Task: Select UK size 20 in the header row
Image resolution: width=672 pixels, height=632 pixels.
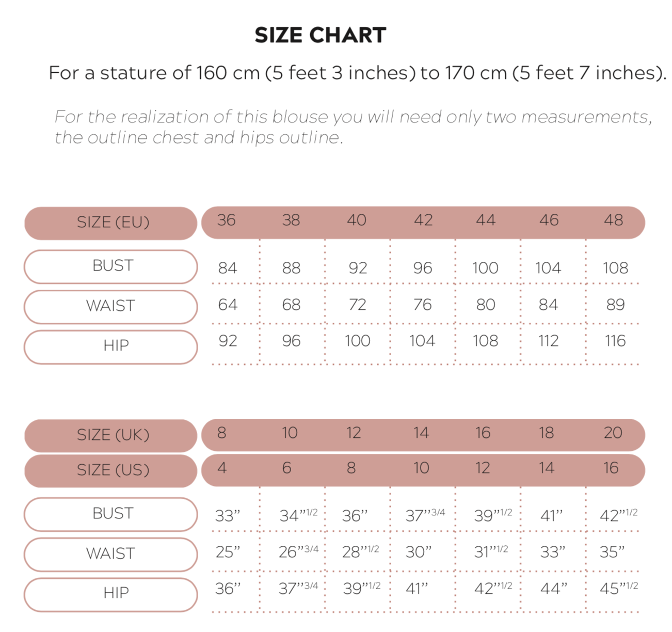Action: (613, 433)
